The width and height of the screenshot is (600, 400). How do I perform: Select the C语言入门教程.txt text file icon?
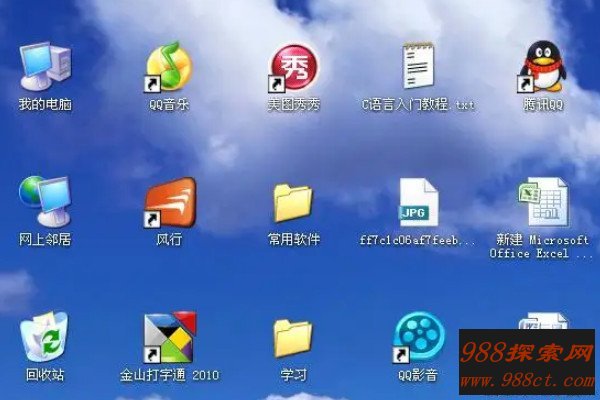pos(419,67)
